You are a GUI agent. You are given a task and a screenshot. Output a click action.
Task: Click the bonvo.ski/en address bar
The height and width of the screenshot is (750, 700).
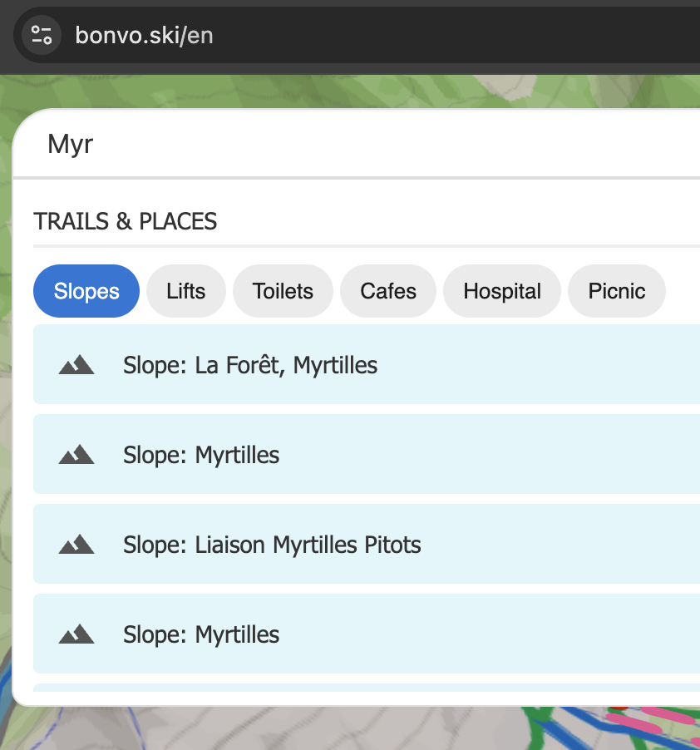(x=144, y=35)
